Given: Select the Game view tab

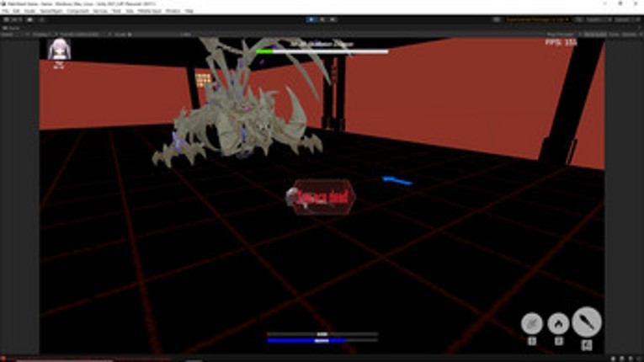Looking at the screenshot, I should click(x=12, y=28).
